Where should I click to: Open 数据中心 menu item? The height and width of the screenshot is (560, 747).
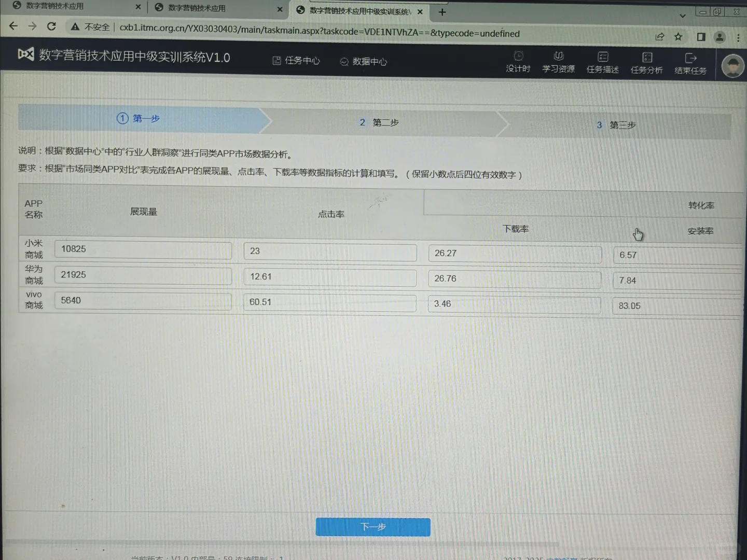[x=364, y=62]
